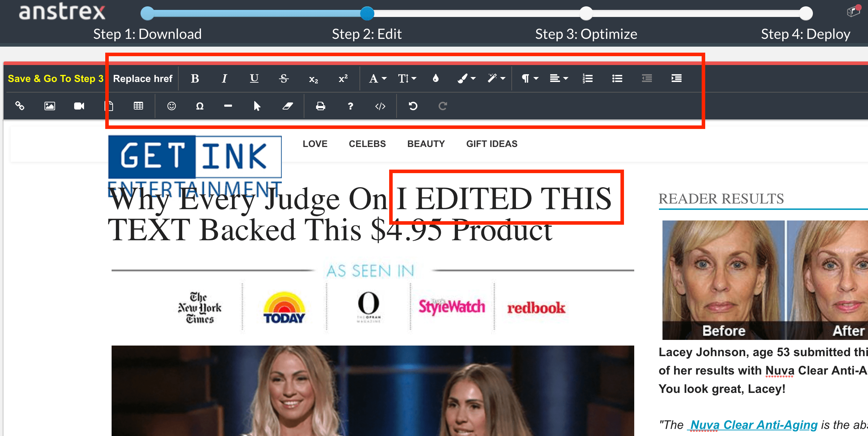Open the BEAUTY menu item
This screenshot has width=868, height=436.
(426, 144)
